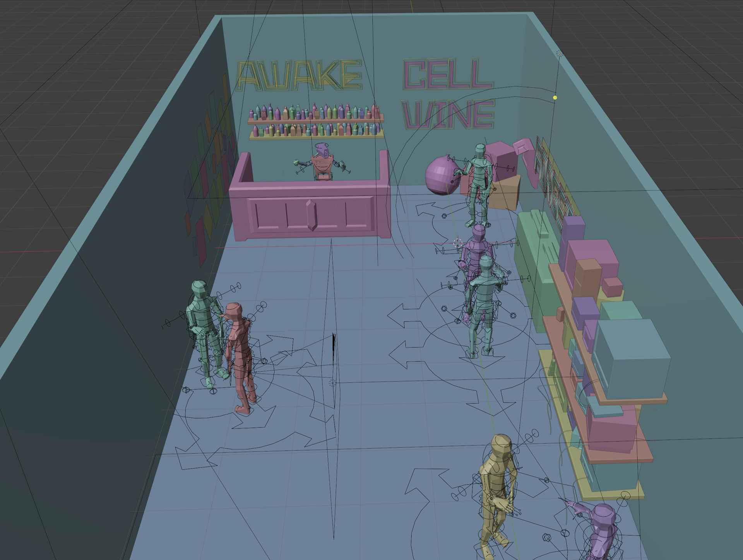Select the yellow AWAKE neon sign

299,75
